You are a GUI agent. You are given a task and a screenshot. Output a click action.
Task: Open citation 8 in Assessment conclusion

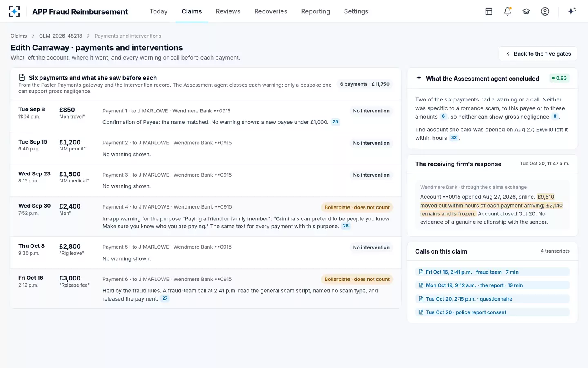tap(555, 117)
